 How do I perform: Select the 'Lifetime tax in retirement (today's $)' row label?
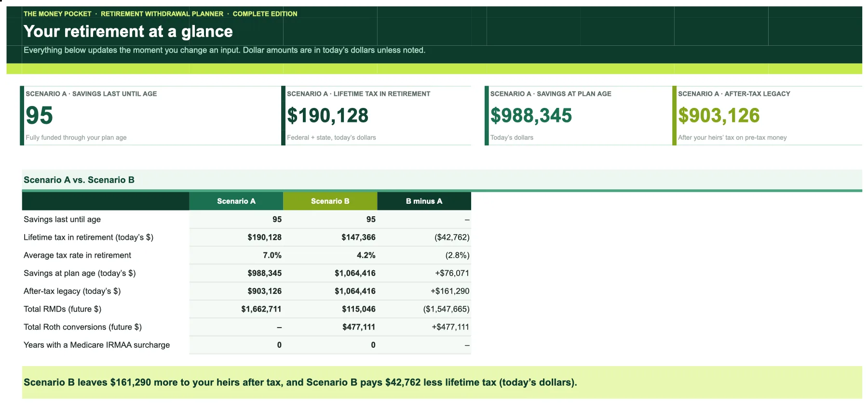click(88, 237)
